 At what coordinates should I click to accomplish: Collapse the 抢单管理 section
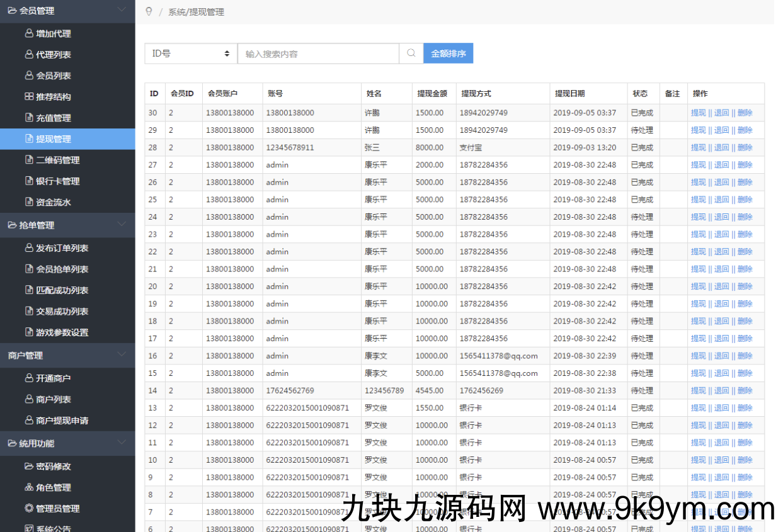click(122, 225)
